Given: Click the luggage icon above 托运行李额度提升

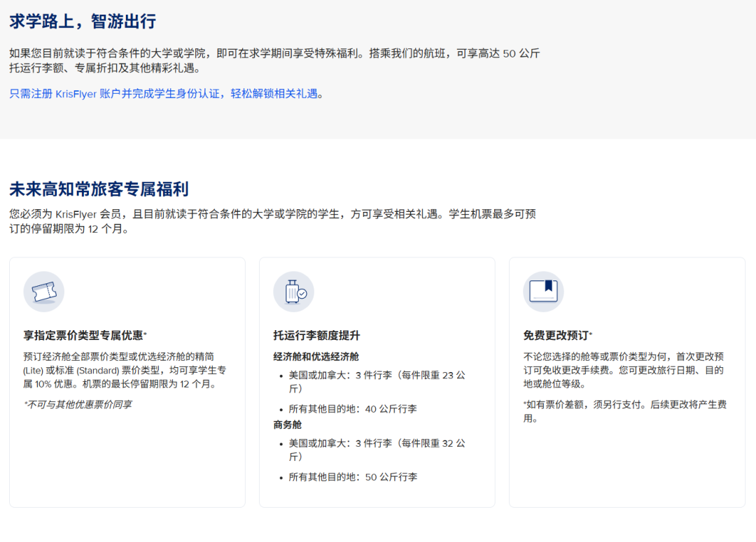Looking at the screenshot, I should [293, 292].
